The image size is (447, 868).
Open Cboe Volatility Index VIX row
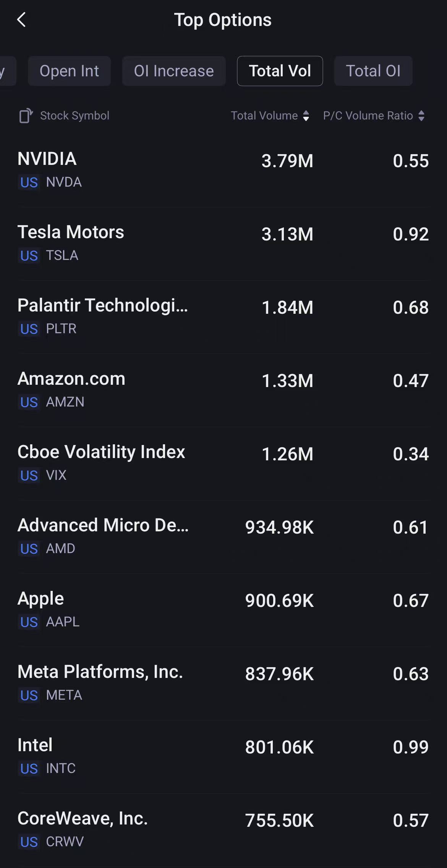click(223, 463)
